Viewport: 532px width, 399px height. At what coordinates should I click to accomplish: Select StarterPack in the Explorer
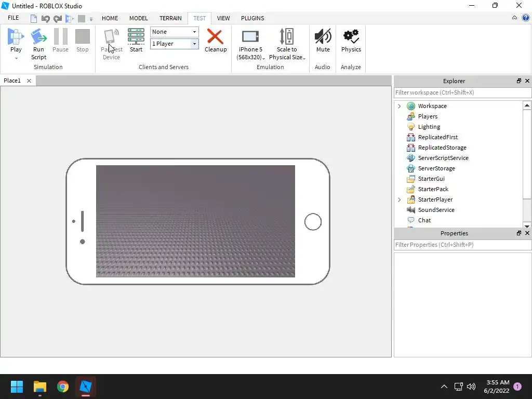pos(433,189)
